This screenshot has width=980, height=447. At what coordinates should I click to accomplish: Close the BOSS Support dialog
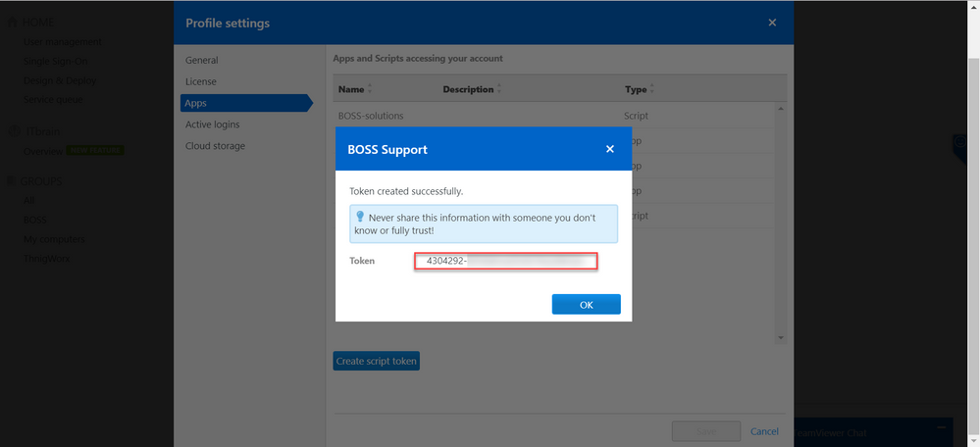pyautogui.click(x=610, y=149)
